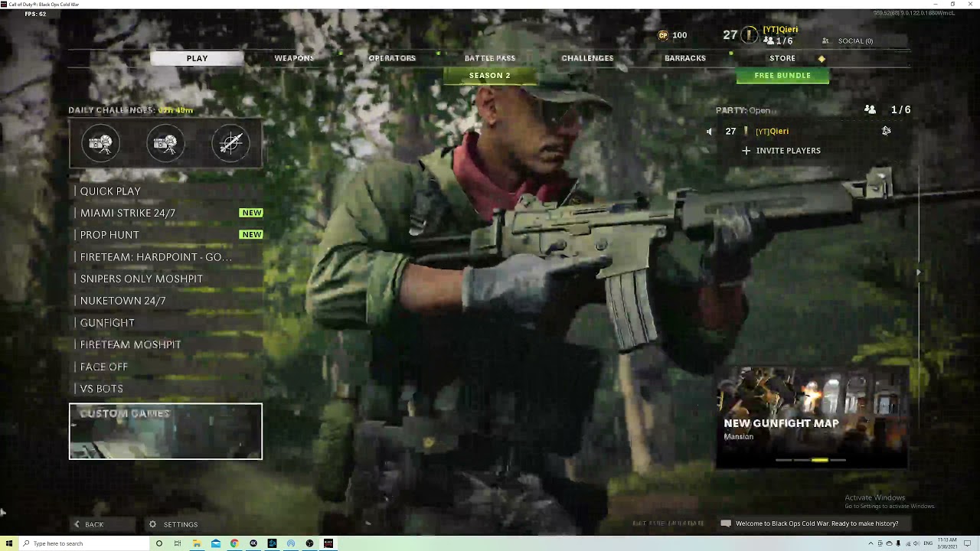
Task: Open the Windows Start menu
Action: click(9, 543)
